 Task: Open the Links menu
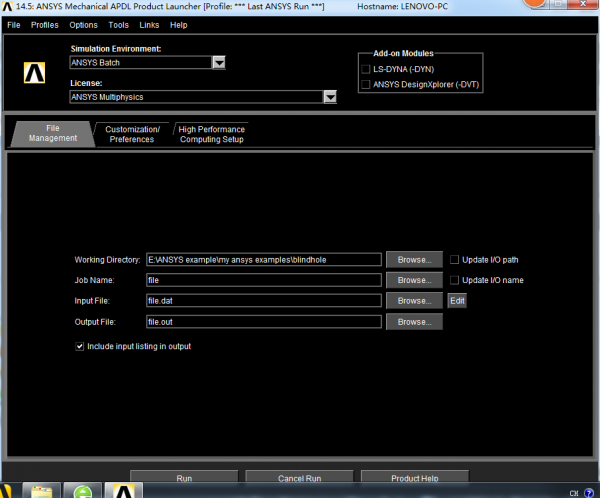click(x=149, y=25)
